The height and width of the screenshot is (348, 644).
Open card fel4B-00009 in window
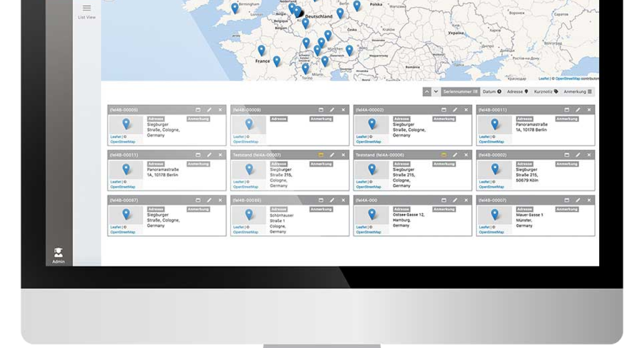coord(321,110)
